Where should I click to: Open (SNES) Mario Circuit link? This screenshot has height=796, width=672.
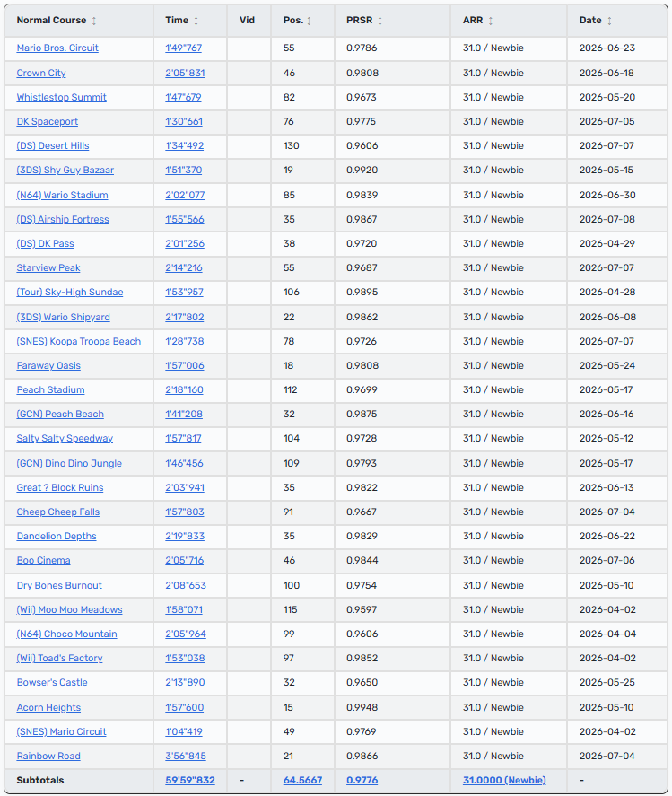[x=61, y=732]
